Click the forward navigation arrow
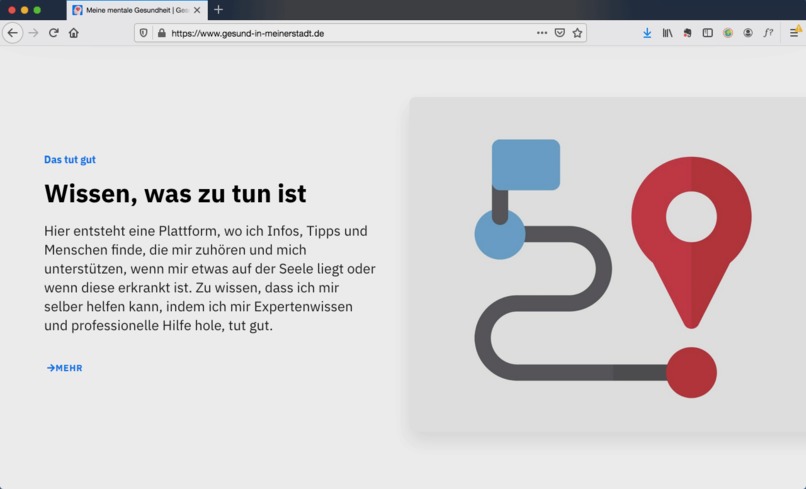The height and width of the screenshot is (489, 806). click(x=33, y=33)
